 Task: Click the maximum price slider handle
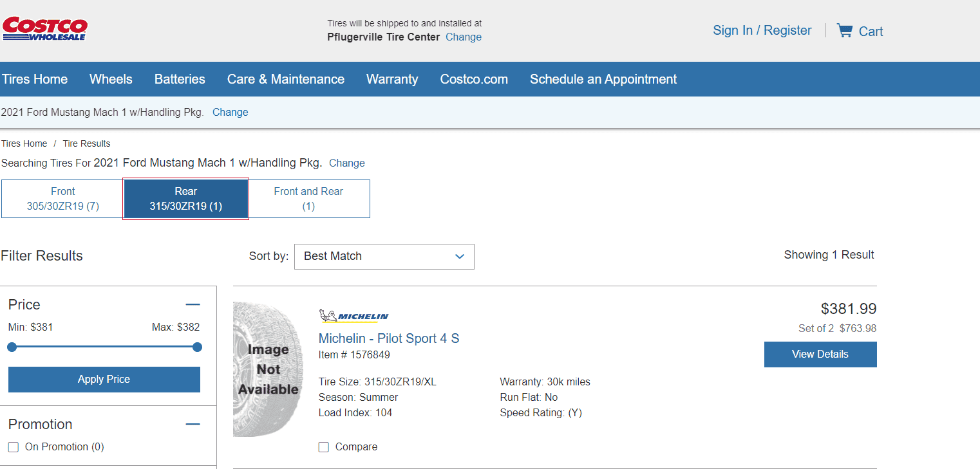pyautogui.click(x=197, y=347)
